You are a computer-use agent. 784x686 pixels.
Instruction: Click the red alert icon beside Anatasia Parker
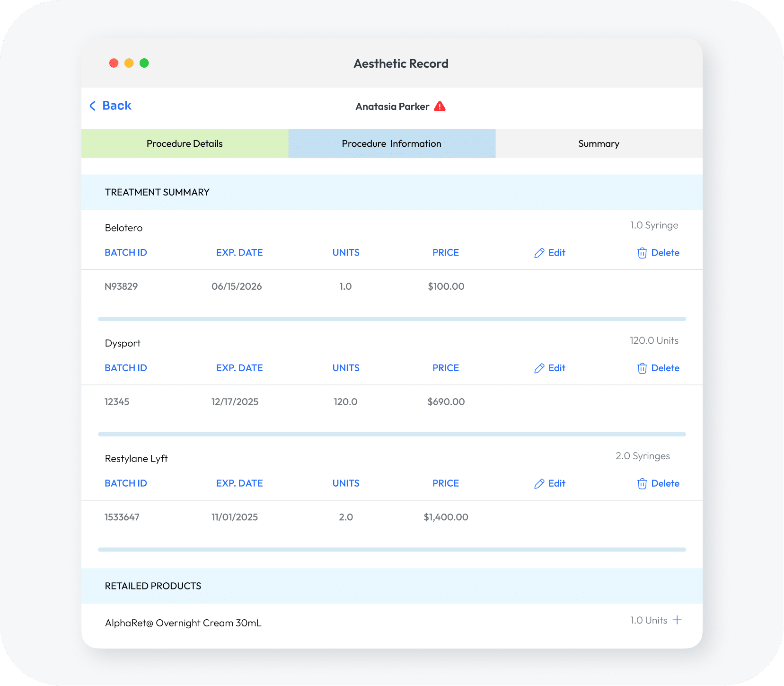(440, 106)
